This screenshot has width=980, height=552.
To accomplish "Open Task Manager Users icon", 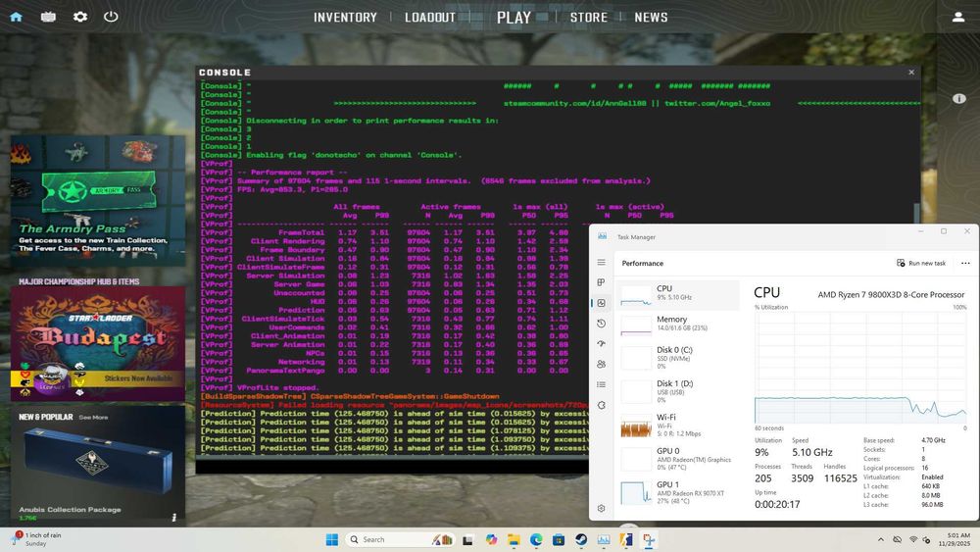I will 602,364.
